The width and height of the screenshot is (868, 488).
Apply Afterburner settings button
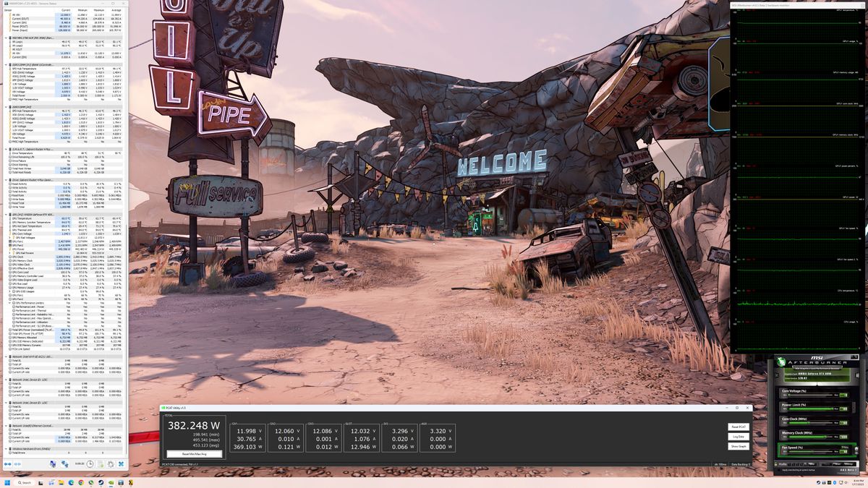825,464
